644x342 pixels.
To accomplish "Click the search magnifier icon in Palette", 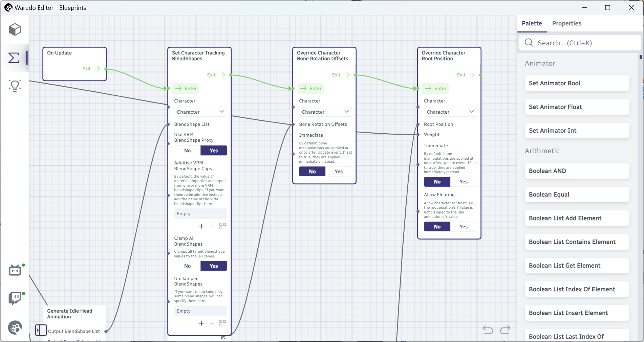I will click(529, 43).
